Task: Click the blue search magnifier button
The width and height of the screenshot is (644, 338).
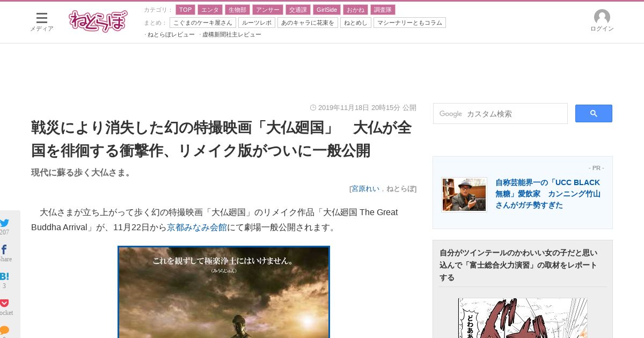Action: 594,114
